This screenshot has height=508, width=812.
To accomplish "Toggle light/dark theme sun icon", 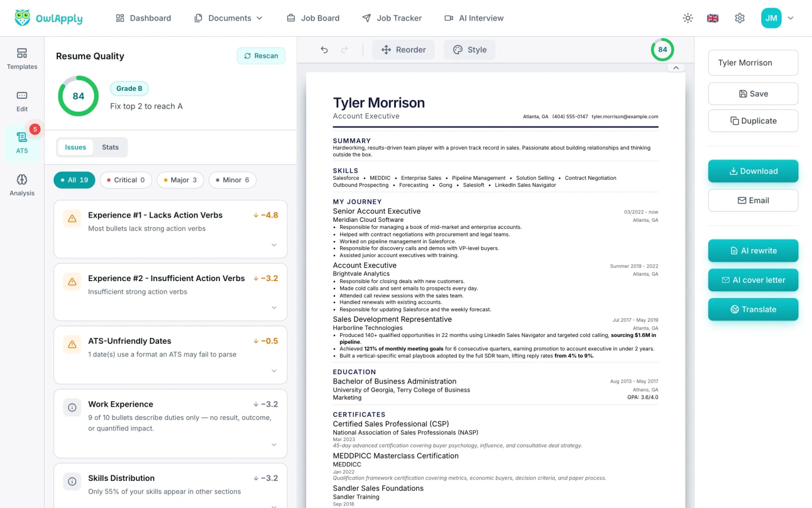I will point(688,18).
